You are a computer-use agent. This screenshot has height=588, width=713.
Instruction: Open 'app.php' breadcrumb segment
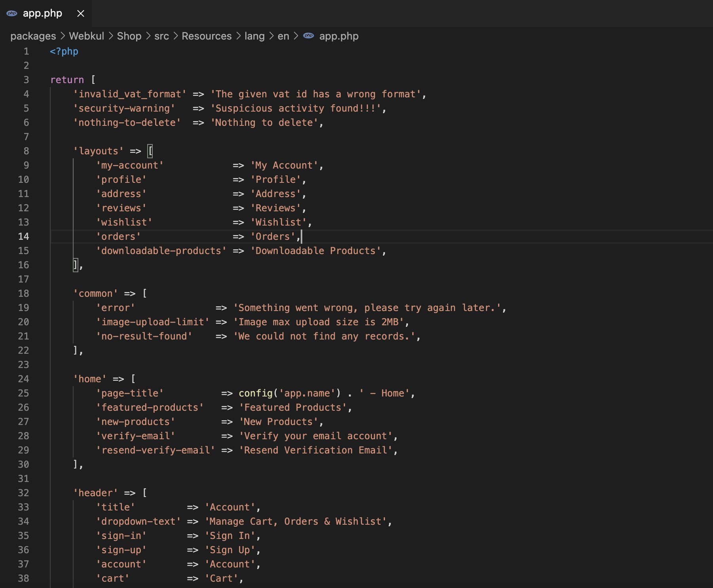[x=339, y=36]
